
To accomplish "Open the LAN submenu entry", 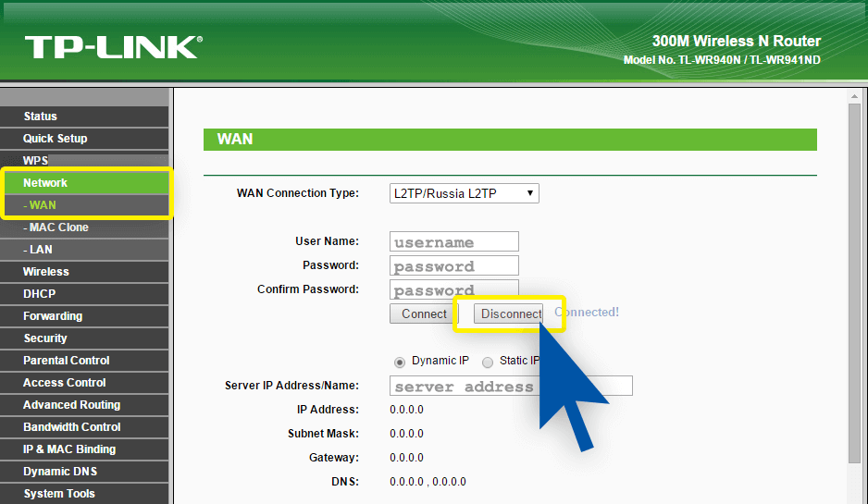I will (x=84, y=250).
